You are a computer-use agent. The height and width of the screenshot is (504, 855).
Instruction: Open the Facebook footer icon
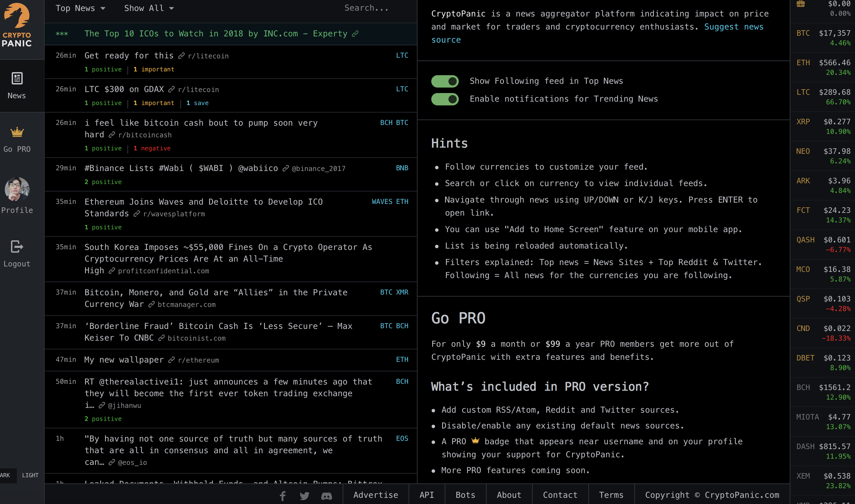coord(282,496)
